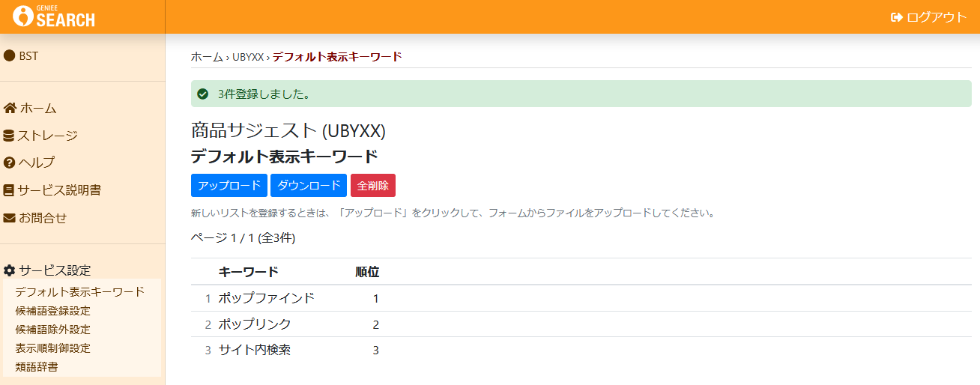Click the BST circle icon
The image size is (980, 385).
10,55
